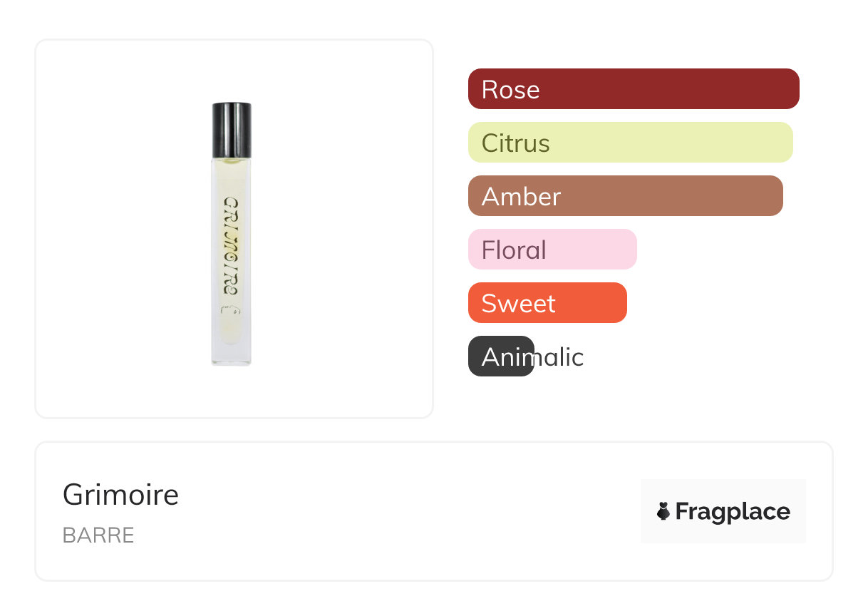
Task: Click the Fragplace wordmark text
Action: tap(733, 511)
